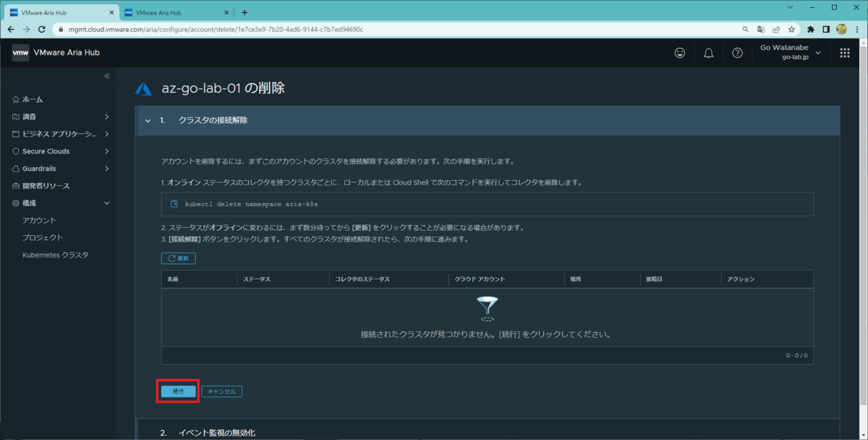Click the az-go-lab-01 の削除 heading

coord(223,88)
